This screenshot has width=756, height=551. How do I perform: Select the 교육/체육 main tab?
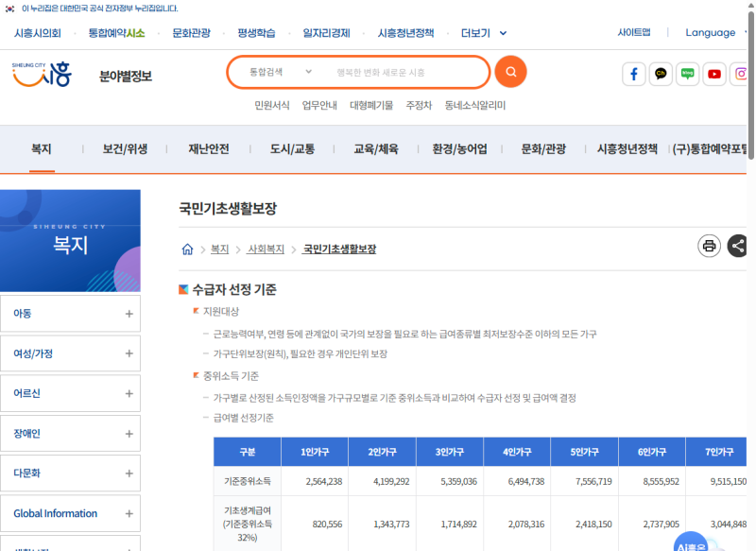(376, 149)
